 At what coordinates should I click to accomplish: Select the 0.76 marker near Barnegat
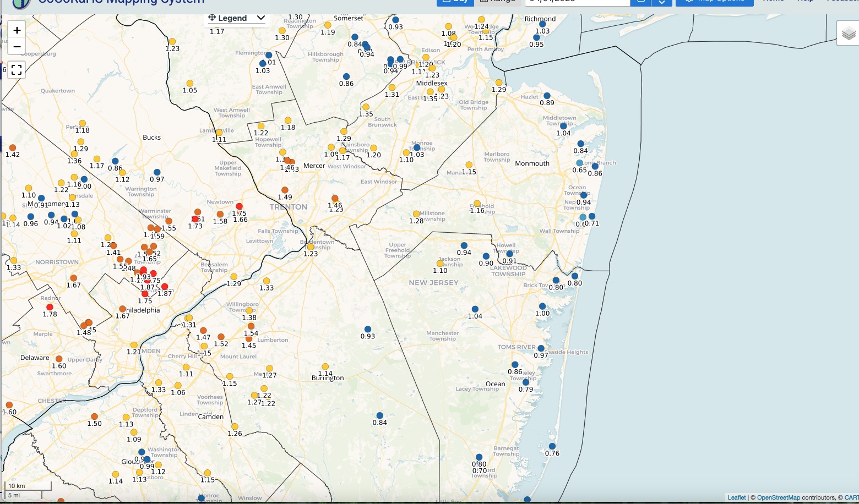(552, 446)
